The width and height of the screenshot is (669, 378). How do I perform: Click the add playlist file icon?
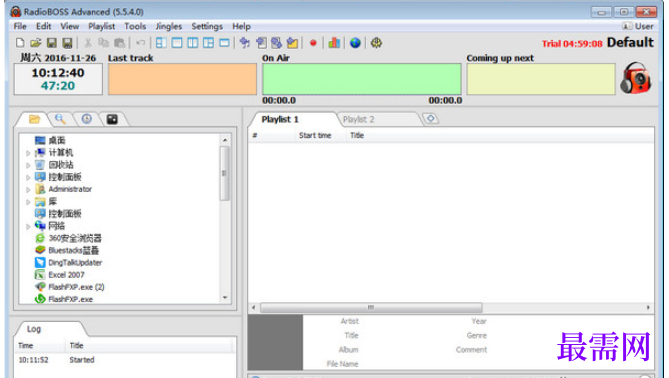pos(261,43)
